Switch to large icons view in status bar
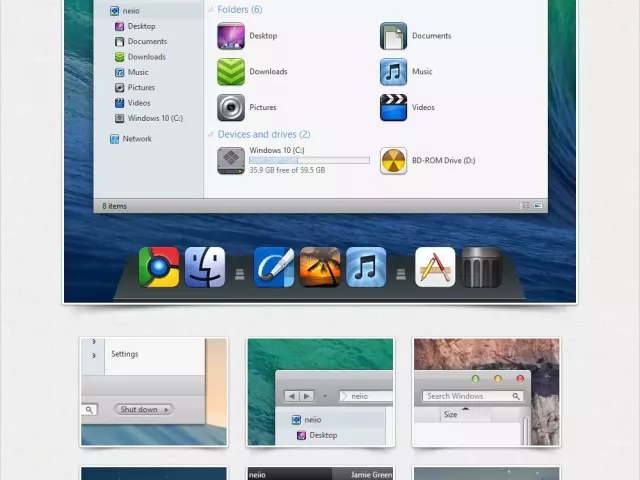 coord(539,205)
